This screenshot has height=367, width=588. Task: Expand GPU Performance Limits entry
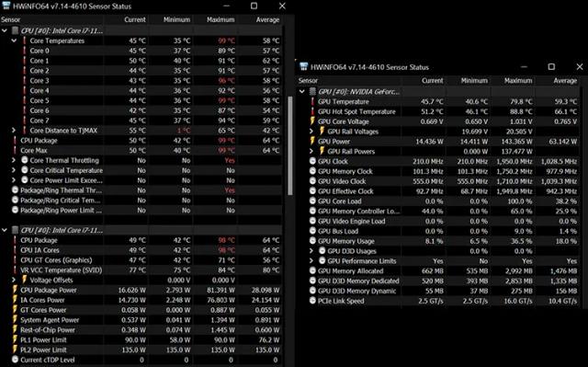(311, 260)
